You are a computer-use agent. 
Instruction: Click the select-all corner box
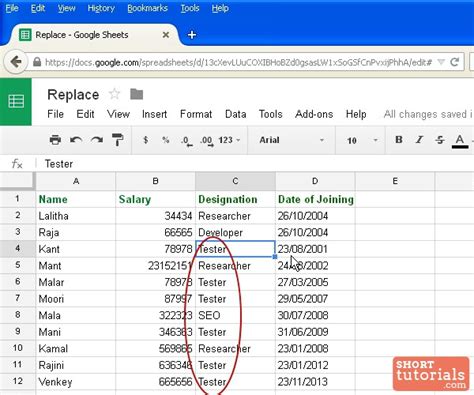coord(17,181)
